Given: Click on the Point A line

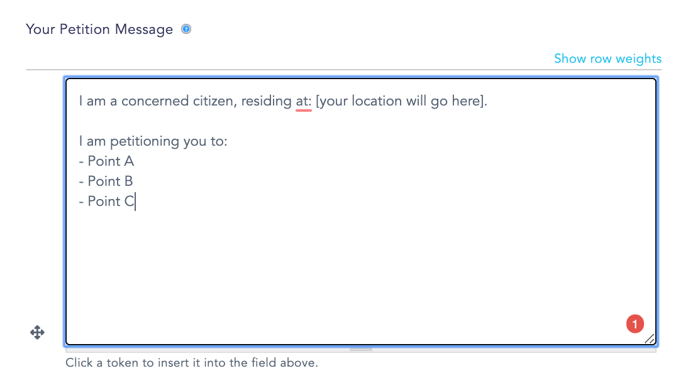Looking at the screenshot, I should point(107,161).
